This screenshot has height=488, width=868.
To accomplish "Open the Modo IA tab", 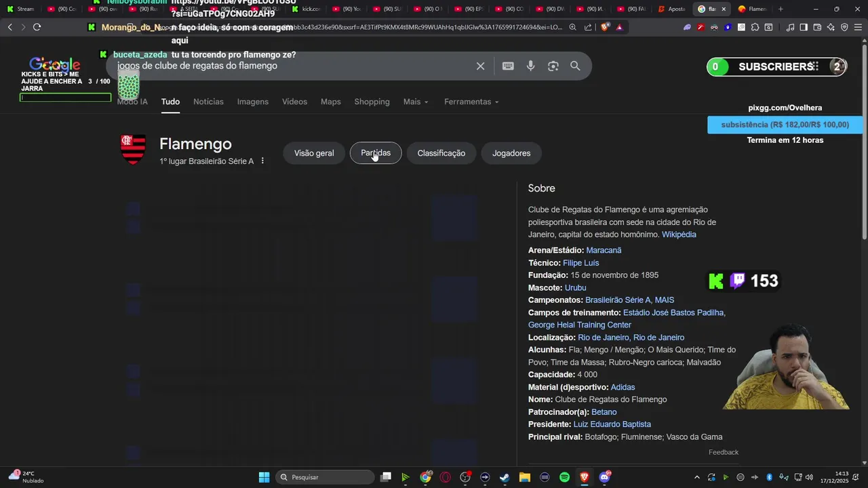I will (132, 102).
